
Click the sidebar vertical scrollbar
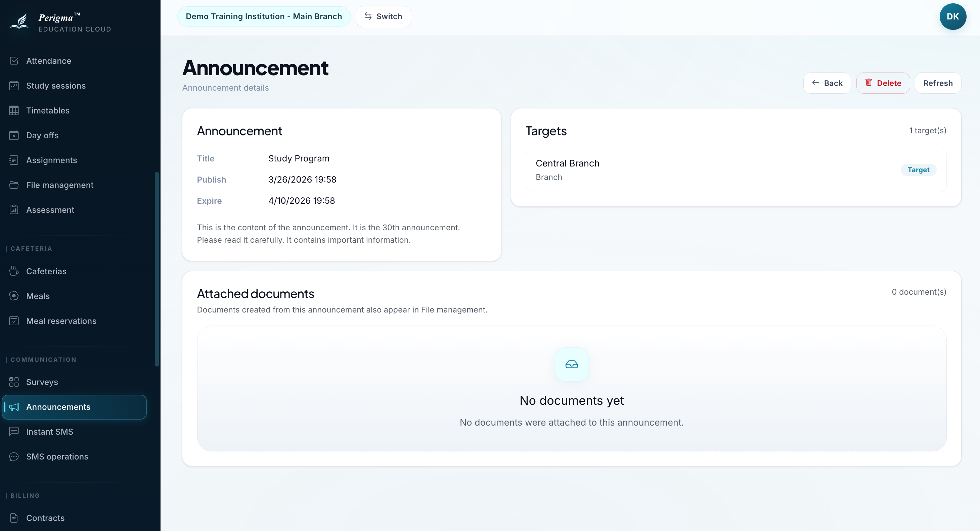pyautogui.click(x=157, y=269)
